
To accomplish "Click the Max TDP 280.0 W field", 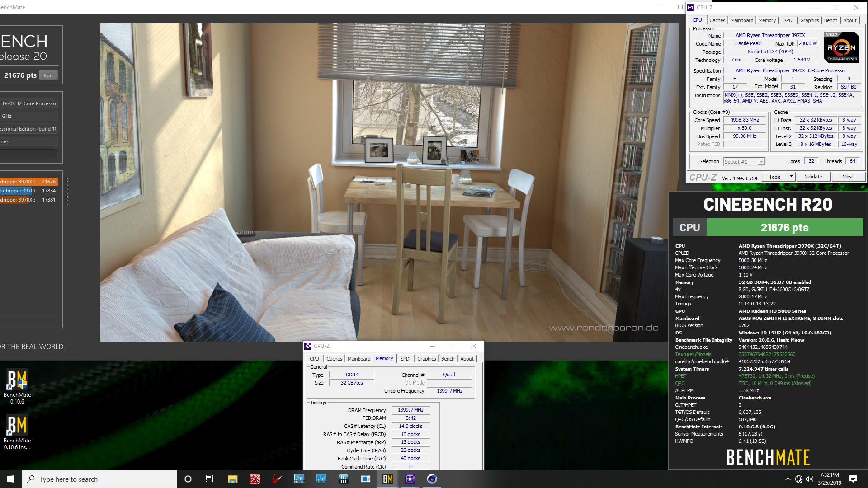I will [x=807, y=44].
